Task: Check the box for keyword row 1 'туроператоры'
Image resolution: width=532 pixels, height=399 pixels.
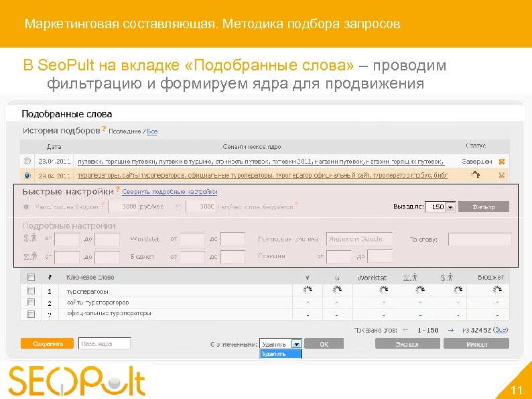Action: tap(31, 290)
